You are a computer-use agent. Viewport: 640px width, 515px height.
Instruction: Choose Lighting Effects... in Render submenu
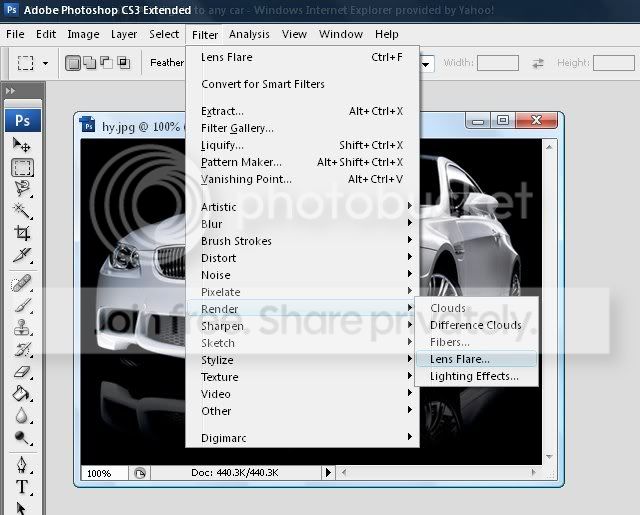(x=476, y=376)
